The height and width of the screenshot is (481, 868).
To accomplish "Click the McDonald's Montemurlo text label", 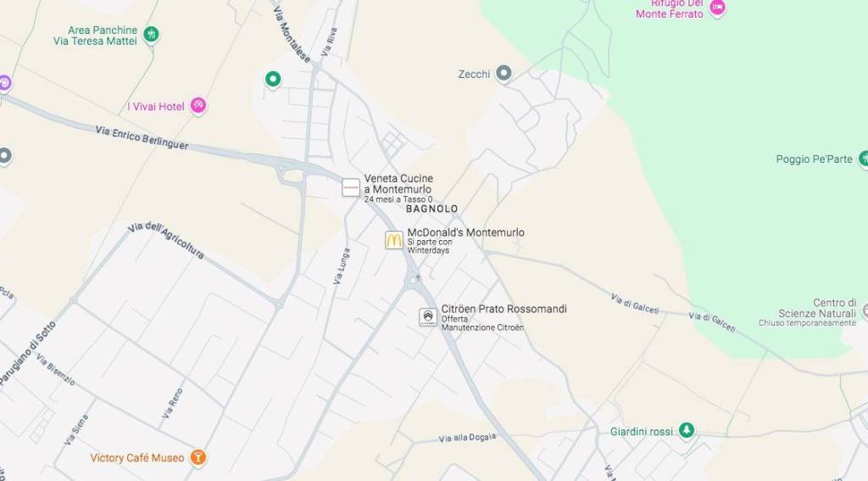I will 465,232.
